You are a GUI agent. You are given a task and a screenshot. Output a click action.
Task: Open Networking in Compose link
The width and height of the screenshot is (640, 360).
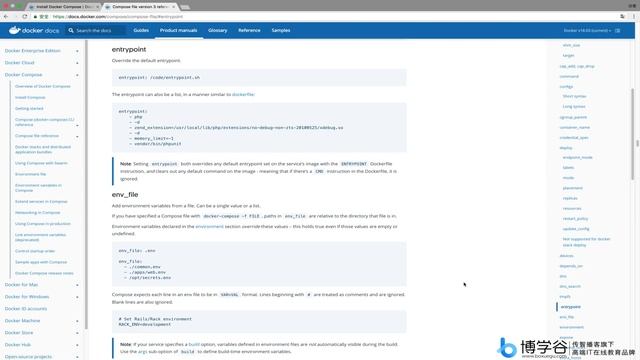pos(38,213)
